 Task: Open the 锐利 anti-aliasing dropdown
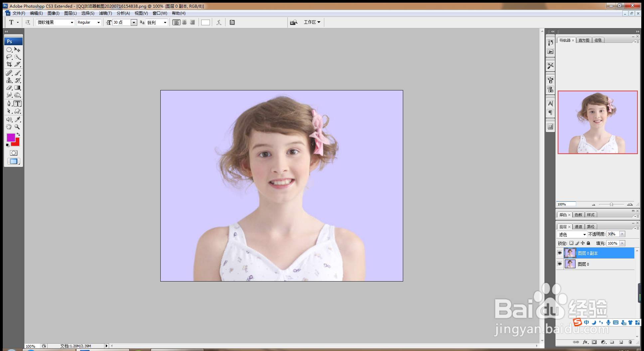(165, 22)
